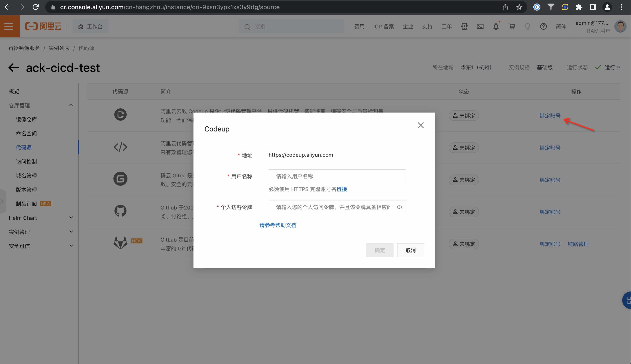The image size is (631, 364).
Task: Share the page via the share icon
Action: (x=505, y=7)
